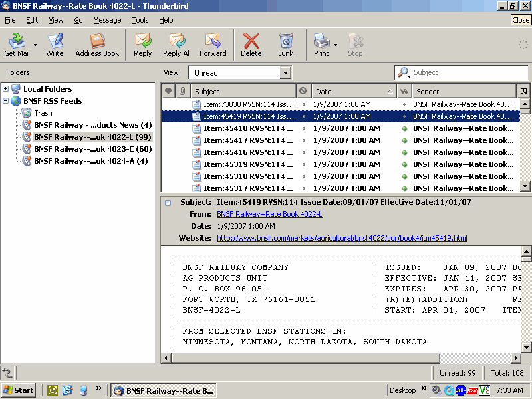The image size is (532, 399).
Task: Collapse the message header details
Action: (168, 203)
